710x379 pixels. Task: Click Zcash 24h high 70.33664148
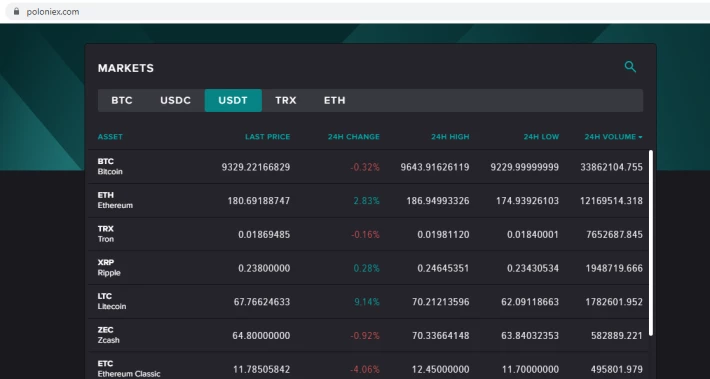[441, 336]
